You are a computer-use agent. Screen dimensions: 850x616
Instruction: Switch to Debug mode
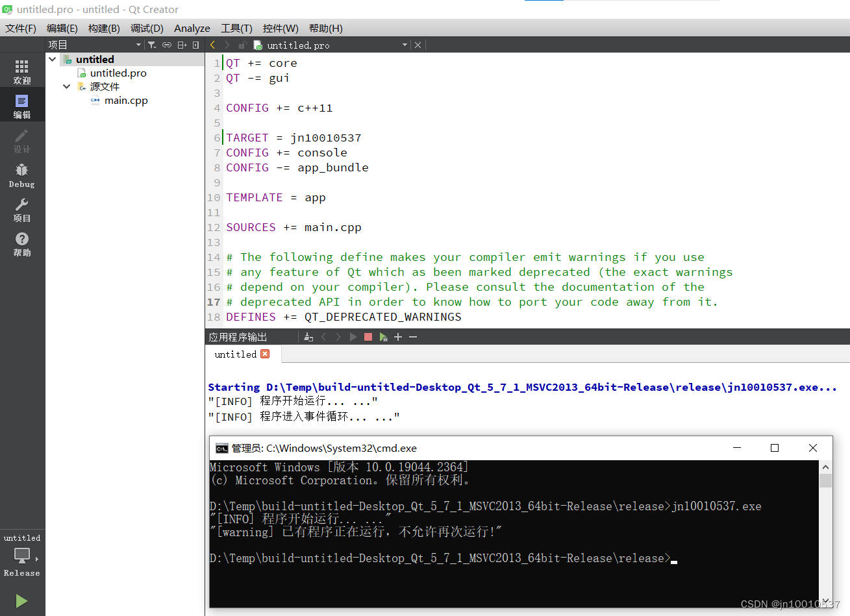22,175
